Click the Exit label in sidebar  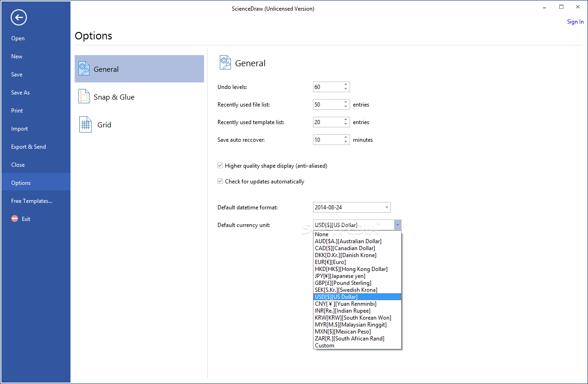tap(26, 219)
